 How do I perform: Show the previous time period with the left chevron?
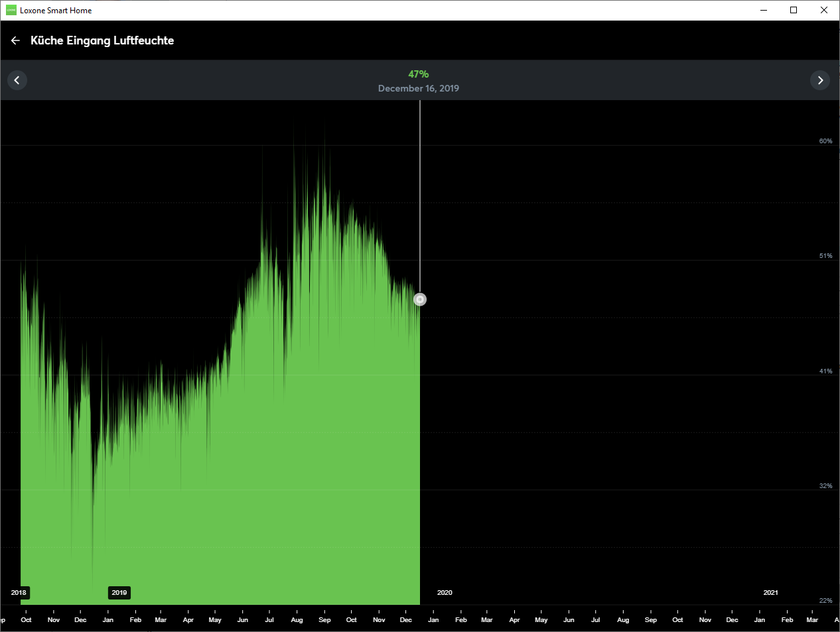pos(17,80)
